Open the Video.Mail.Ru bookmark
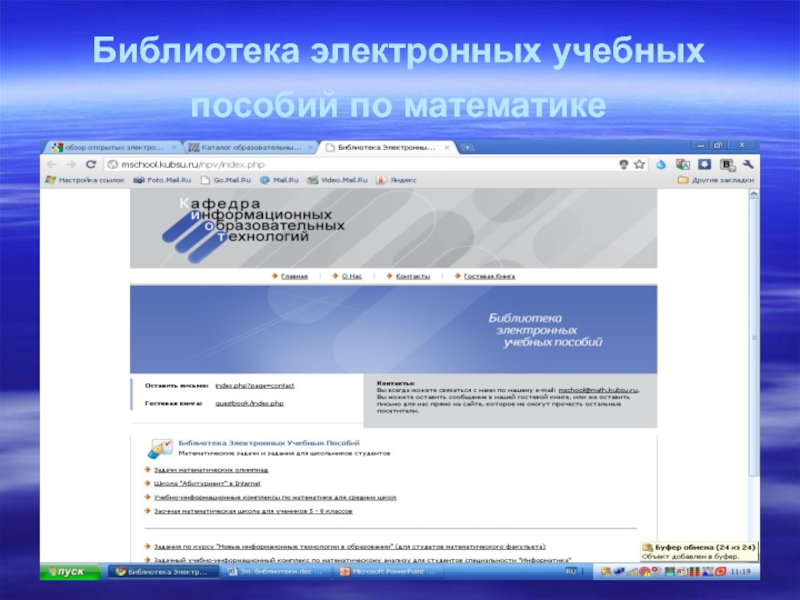This screenshot has width=800, height=600. [337, 180]
